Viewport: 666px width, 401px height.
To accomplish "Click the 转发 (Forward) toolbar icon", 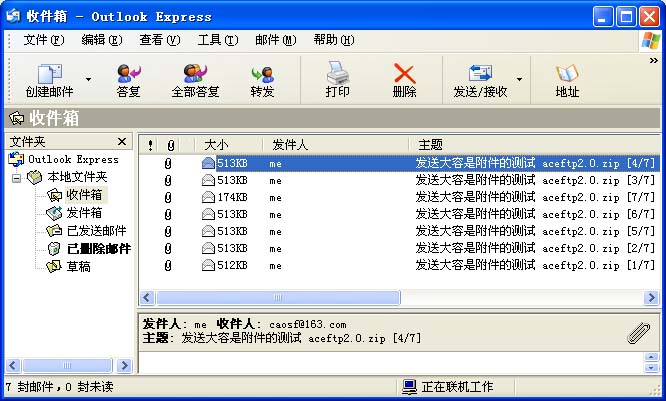I will 262,74.
